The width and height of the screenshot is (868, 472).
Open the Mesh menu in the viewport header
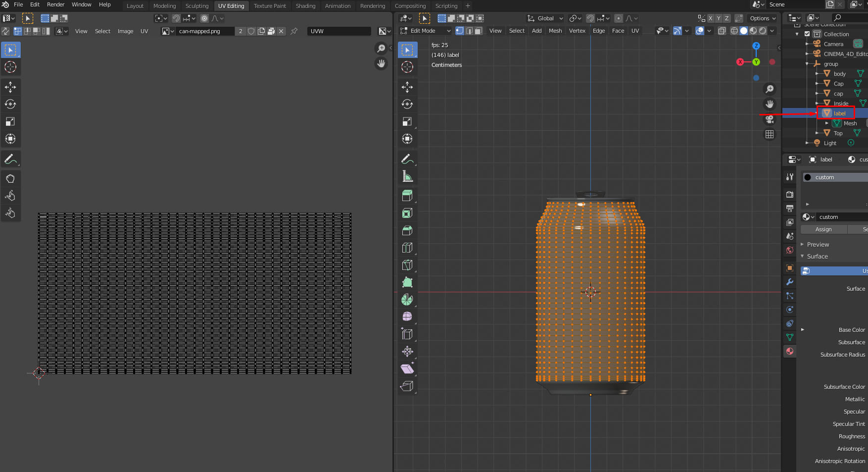(x=555, y=30)
